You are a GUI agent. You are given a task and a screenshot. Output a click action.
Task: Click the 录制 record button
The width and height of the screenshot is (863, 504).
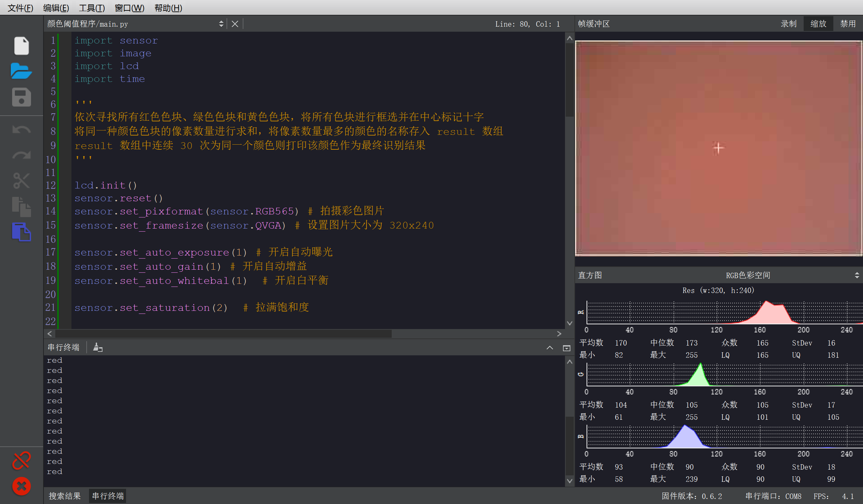pyautogui.click(x=788, y=24)
